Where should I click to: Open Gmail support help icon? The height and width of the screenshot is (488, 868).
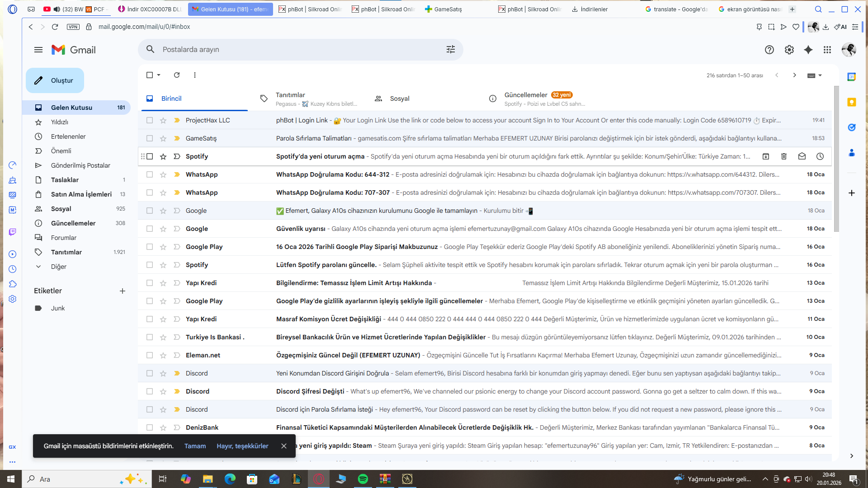769,50
